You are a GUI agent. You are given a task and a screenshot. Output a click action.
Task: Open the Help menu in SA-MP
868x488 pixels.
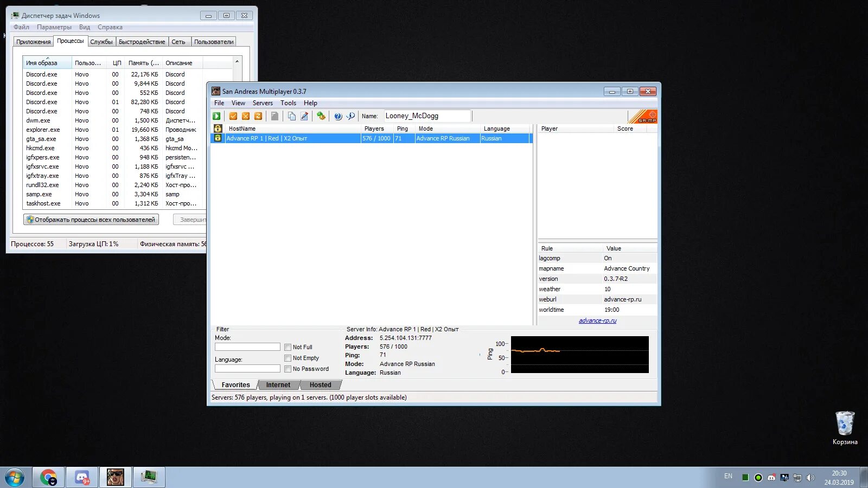[310, 103]
